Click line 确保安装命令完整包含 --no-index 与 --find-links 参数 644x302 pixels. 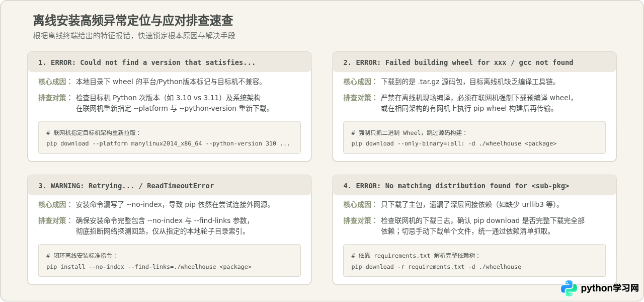(163, 220)
